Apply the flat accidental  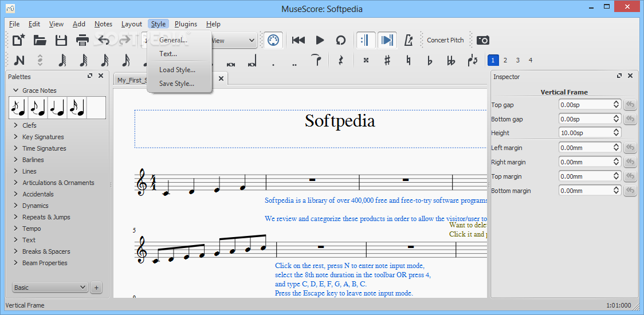[430, 60]
